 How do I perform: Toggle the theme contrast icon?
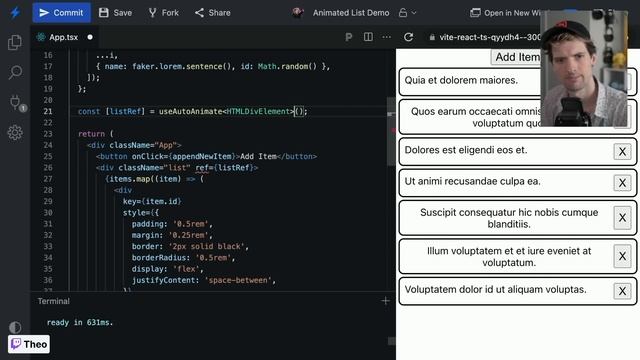[15, 327]
